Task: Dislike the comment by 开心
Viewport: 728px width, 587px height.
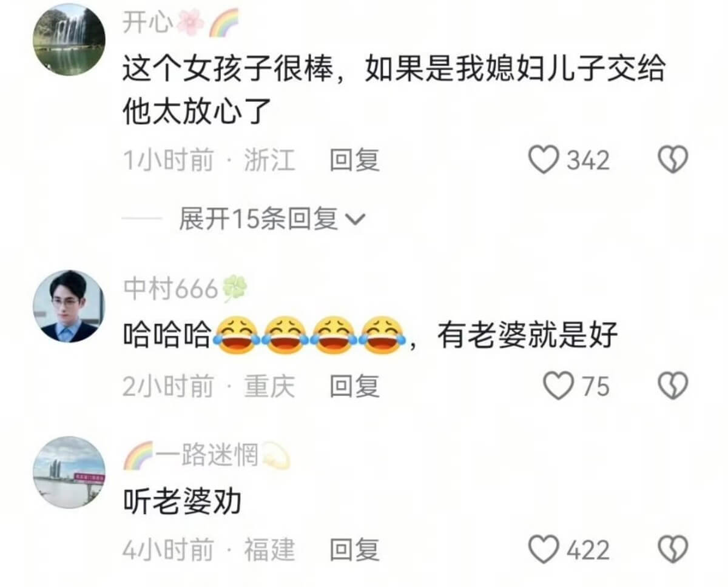Action: click(673, 161)
